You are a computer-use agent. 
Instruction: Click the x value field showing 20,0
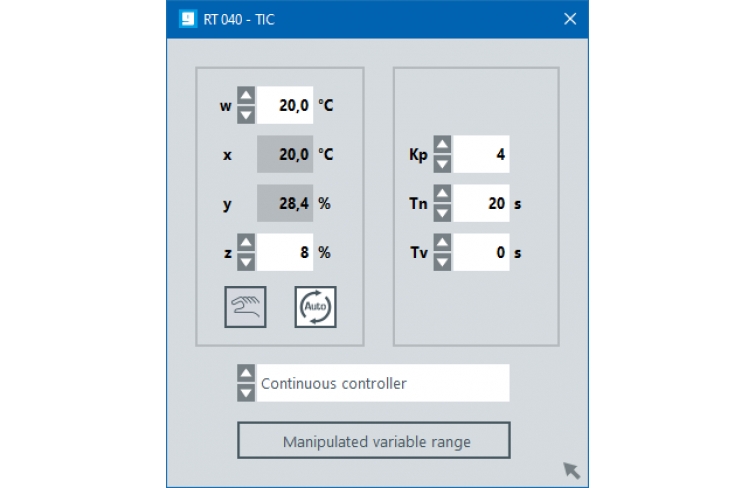pos(285,155)
